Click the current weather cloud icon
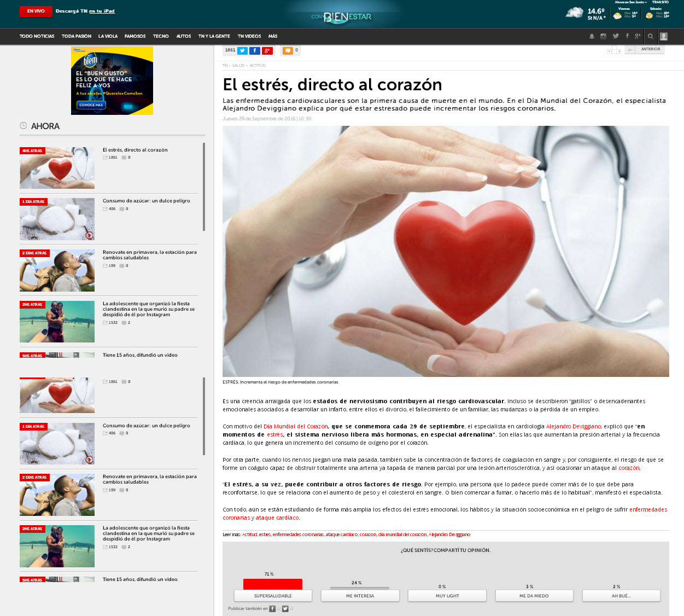 (574, 13)
